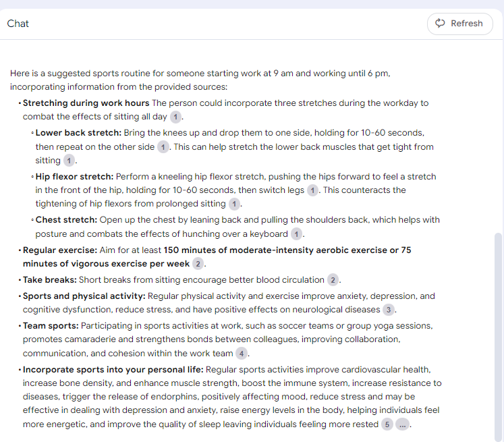504x442 pixels.
Task: Click citation 5 after 'feeling more rested'
Action: tap(387, 424)
